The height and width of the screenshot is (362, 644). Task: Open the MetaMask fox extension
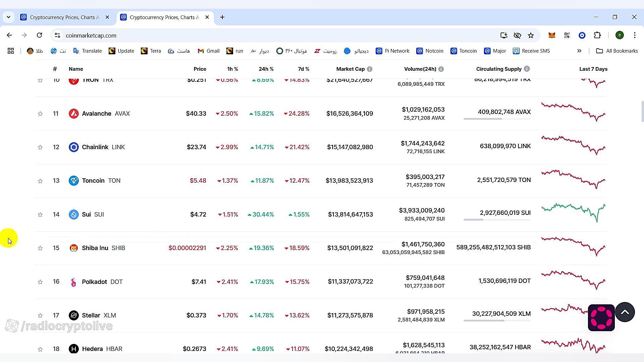pos(552,35)
